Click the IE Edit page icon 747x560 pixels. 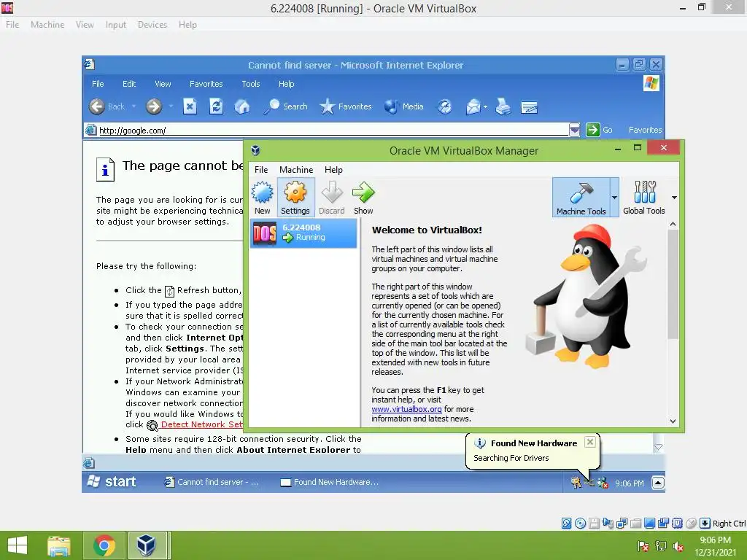click(529, 107)
